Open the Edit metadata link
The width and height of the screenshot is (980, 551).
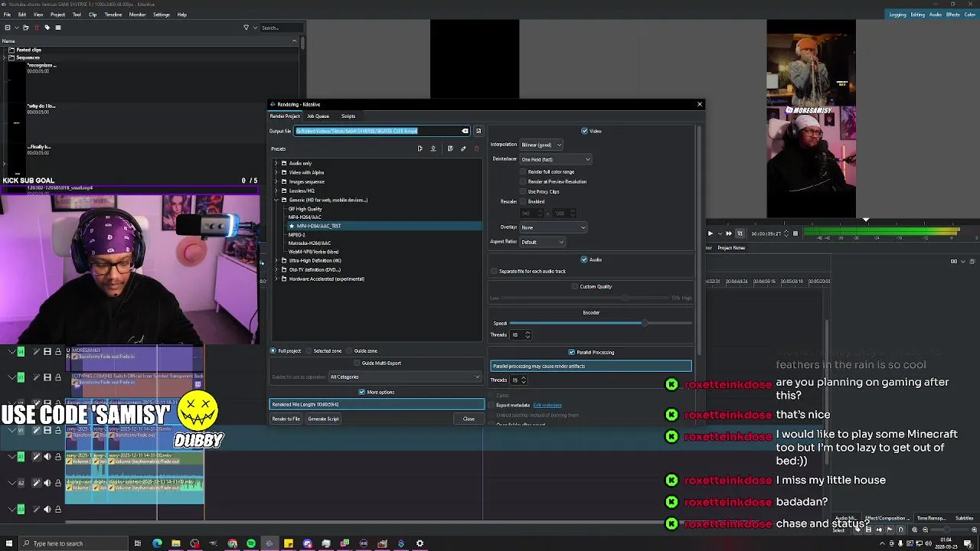pos(547,405)
